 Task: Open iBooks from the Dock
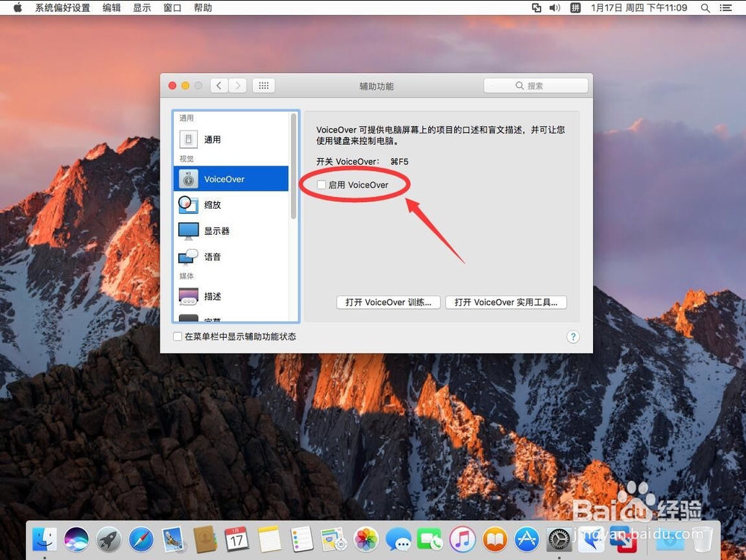pos(495,540)
